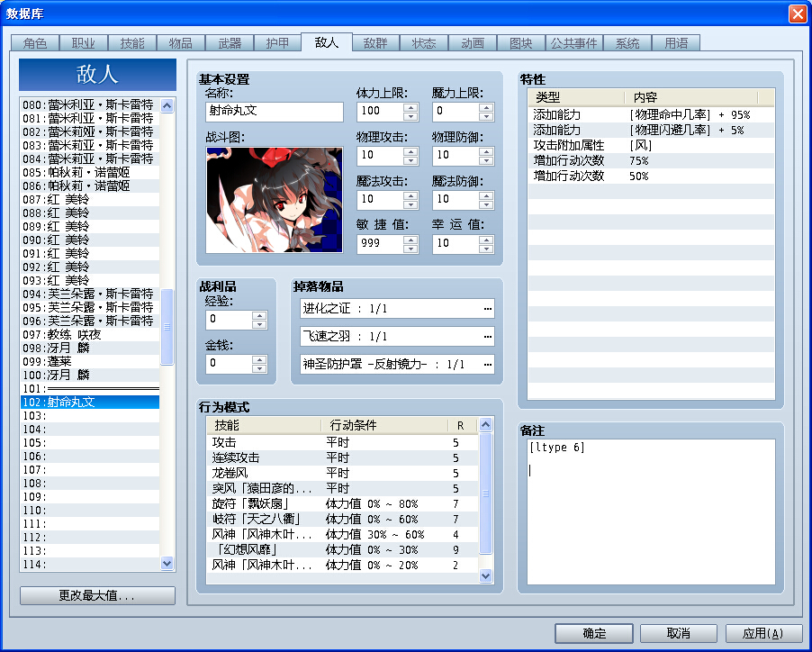Decrease the 魔力上限 value with down arrow
Viewport: 812px width, 652px height.
point(486,116)
